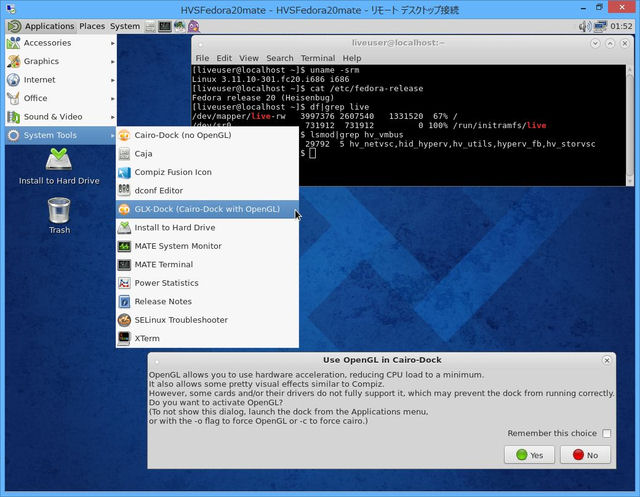This screenshot has height=497, width=640.
Task: Click the Office category icon
Action: click(13, 98)
